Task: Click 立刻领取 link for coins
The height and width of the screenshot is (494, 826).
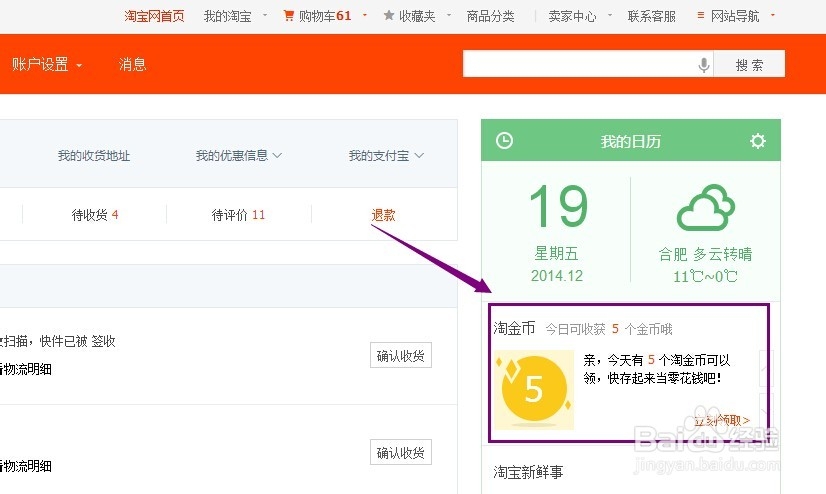Action: point(722,420)
